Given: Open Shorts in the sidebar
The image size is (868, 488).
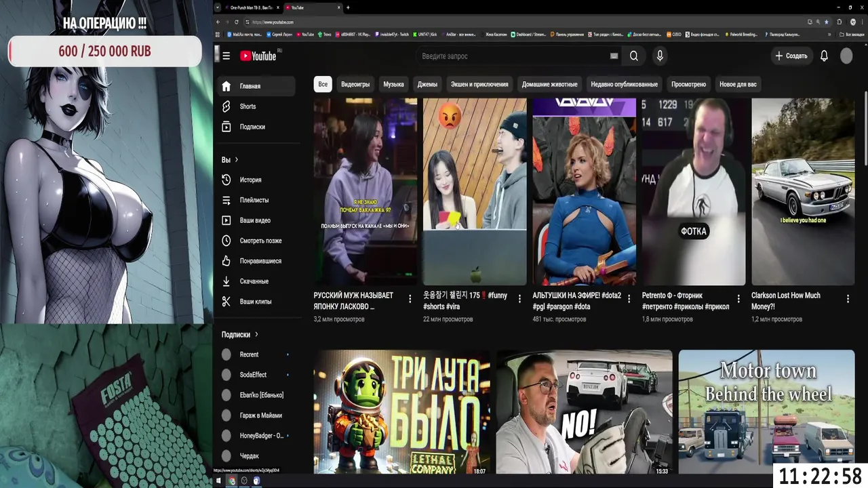Looking at the screenshot, I should pyautogui.click(x=258, y=106).
